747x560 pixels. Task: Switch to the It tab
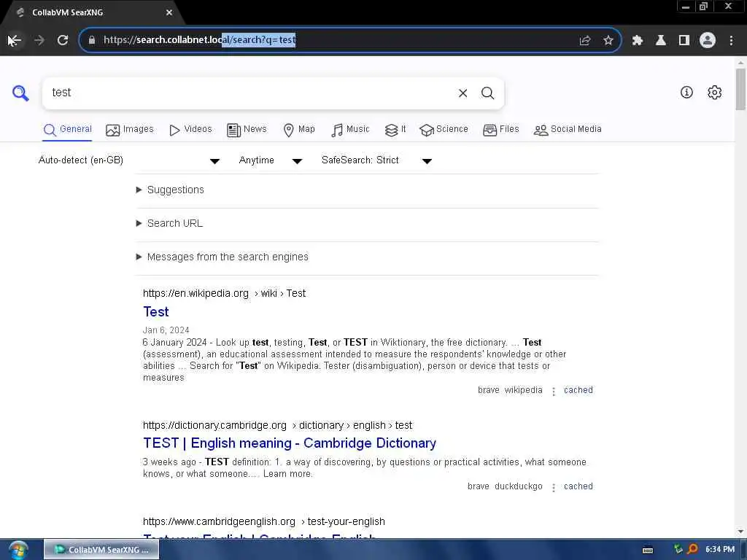click(395, 130)
